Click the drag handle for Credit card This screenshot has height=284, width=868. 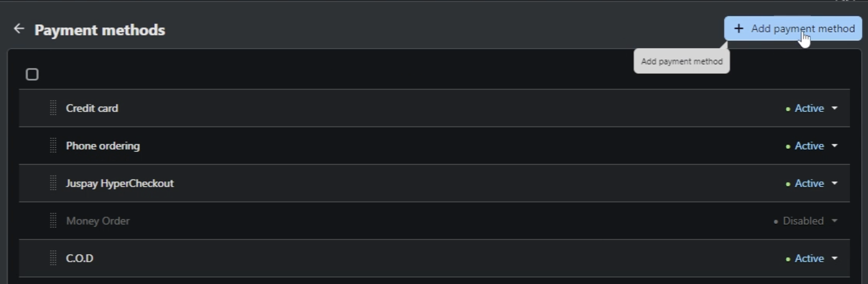[53, 108]
